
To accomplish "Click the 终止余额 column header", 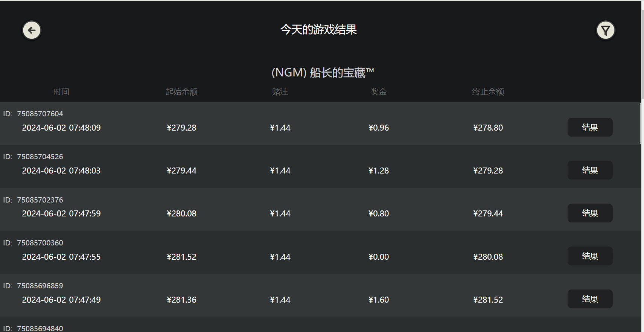I will [x=488, y=92].
